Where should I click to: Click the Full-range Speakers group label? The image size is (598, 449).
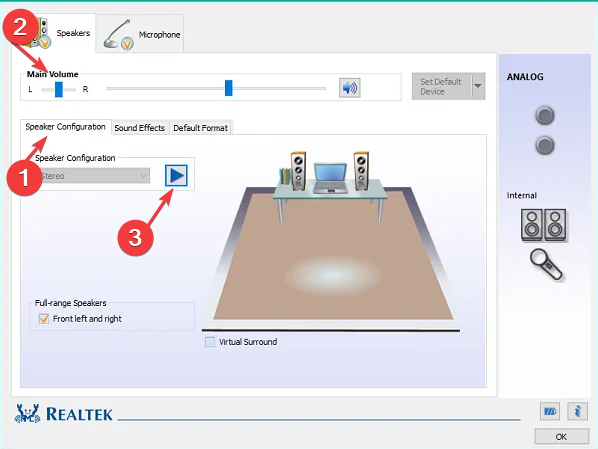[71, 303]
